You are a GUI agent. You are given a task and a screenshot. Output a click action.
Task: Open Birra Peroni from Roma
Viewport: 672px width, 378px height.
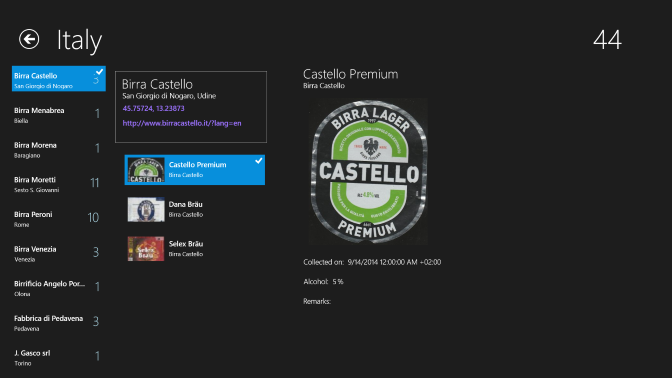59,219
